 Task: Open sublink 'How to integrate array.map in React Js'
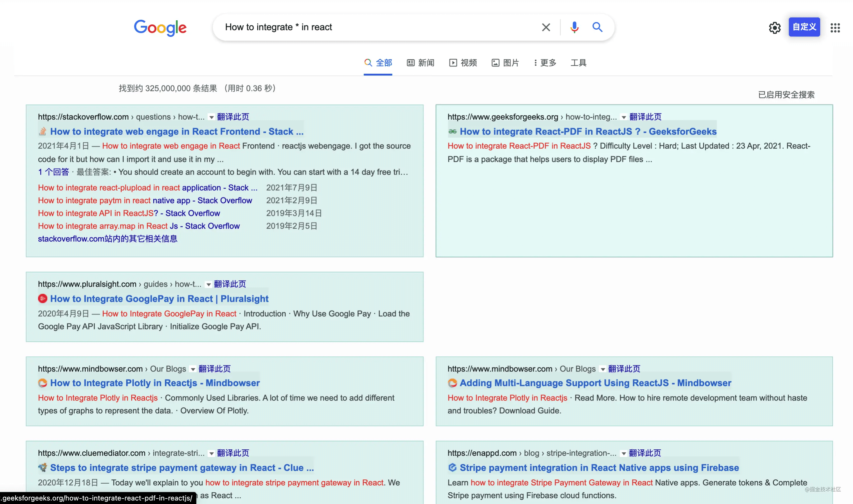pyautogui.click(x=139, y=226)
